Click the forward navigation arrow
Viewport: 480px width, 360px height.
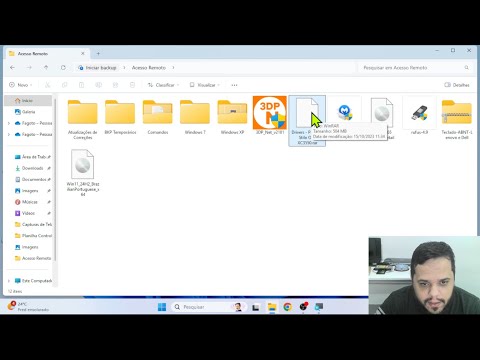pyautogui.click(x=29, y=68)
